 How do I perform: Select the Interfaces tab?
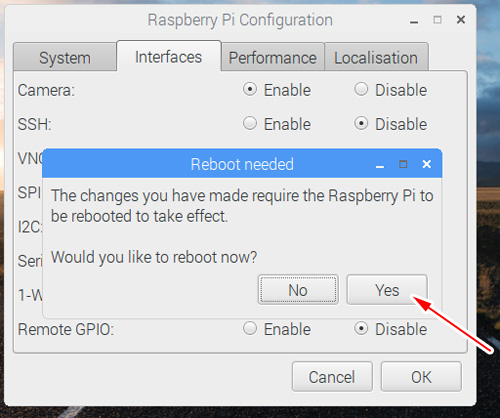169,56
